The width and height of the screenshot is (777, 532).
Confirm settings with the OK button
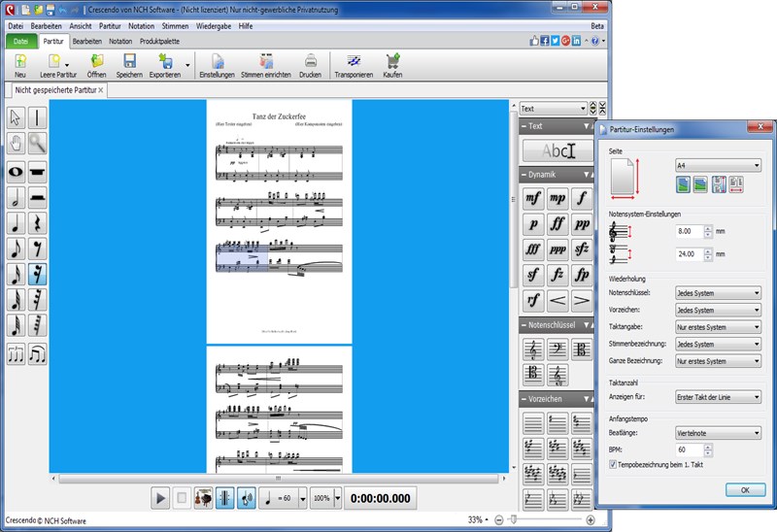(745, 490)
